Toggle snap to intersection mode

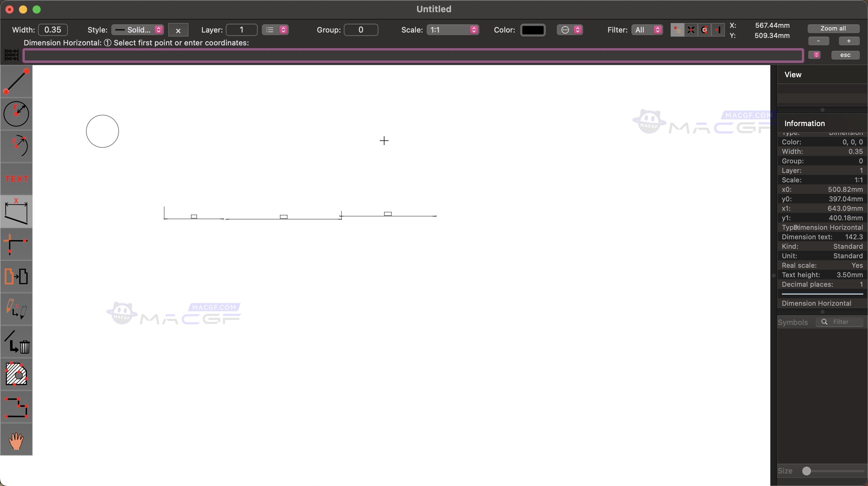coord(690,30)
